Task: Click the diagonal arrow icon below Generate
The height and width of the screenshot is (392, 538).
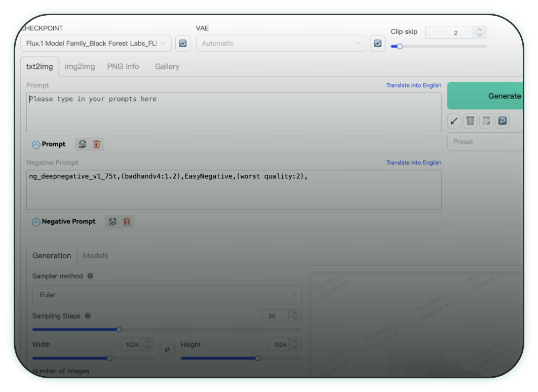Action: [454, 121]
